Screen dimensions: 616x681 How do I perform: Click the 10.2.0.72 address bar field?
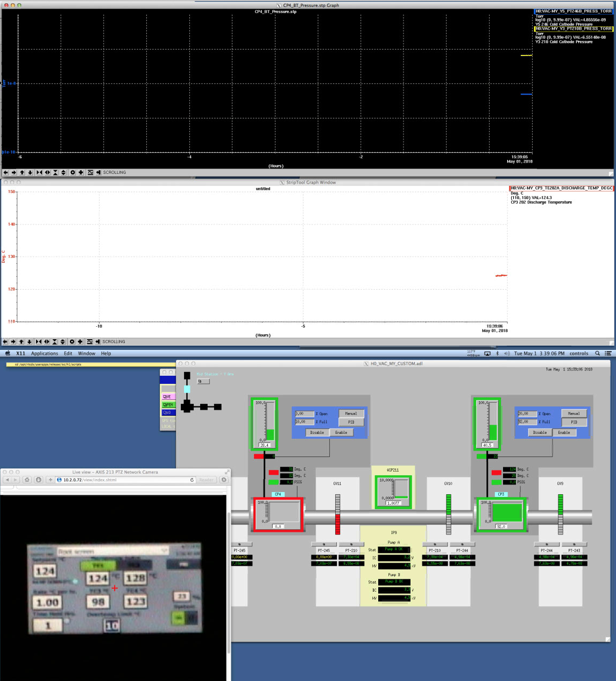124,480
